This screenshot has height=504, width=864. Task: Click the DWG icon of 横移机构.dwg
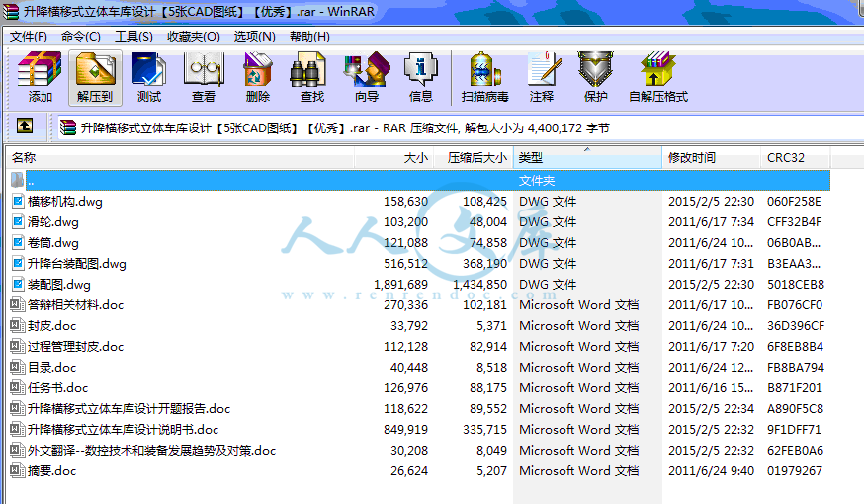click(x=18, y=201)
